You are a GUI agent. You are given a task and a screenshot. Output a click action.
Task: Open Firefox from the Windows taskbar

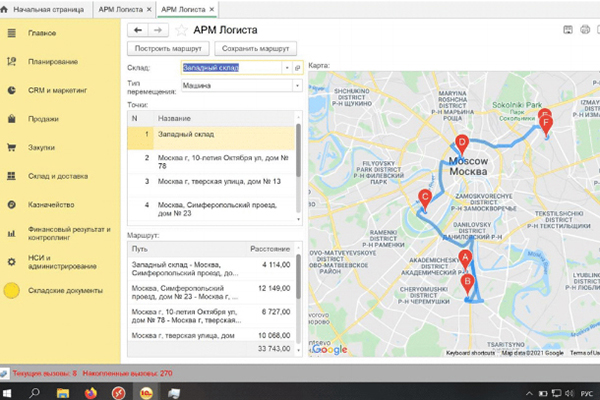click(x=89, y=390)
